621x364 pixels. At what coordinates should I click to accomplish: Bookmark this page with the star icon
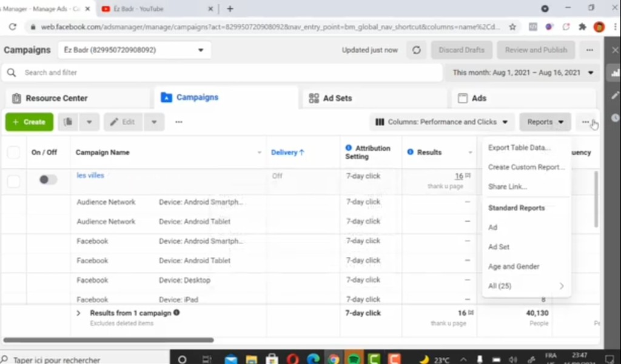[x=512, y=27]
